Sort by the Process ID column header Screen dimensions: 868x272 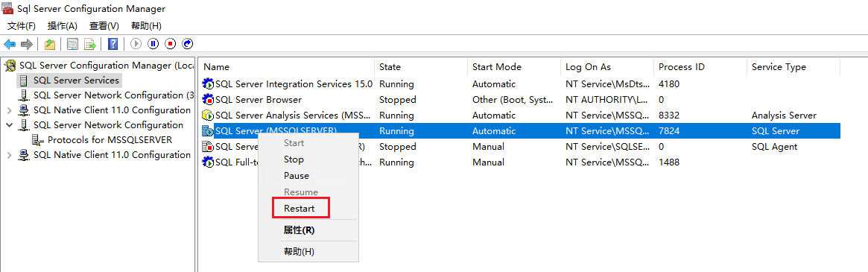click(700, 67)
